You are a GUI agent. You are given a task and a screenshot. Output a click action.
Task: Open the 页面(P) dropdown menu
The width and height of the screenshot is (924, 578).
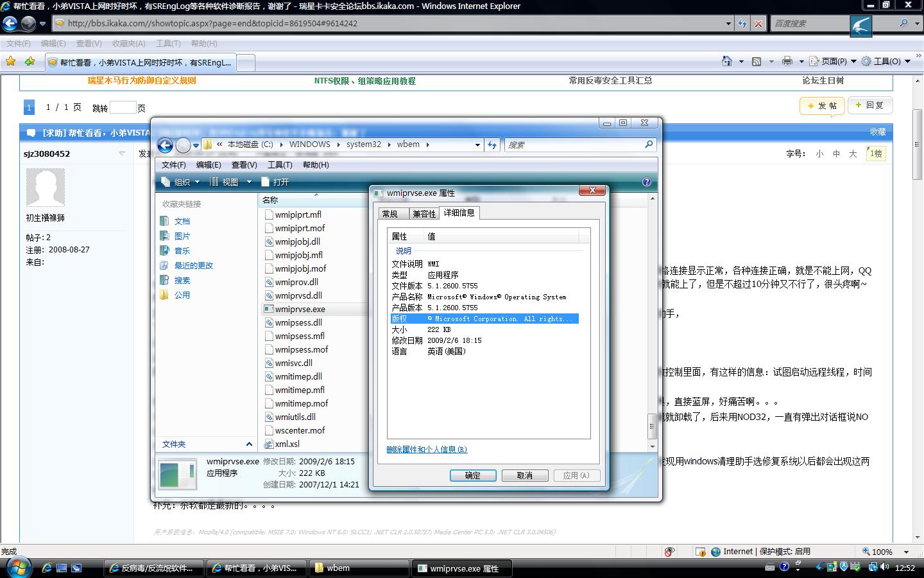(x=833, y=61)
